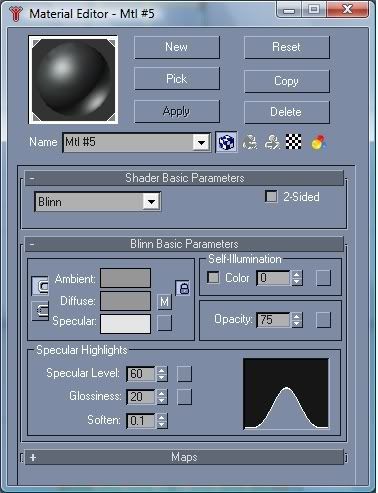Viewport: 378px width, 493px height.
Task: Enable the 2-Sided checkbox
Action: tap(271, 196)
